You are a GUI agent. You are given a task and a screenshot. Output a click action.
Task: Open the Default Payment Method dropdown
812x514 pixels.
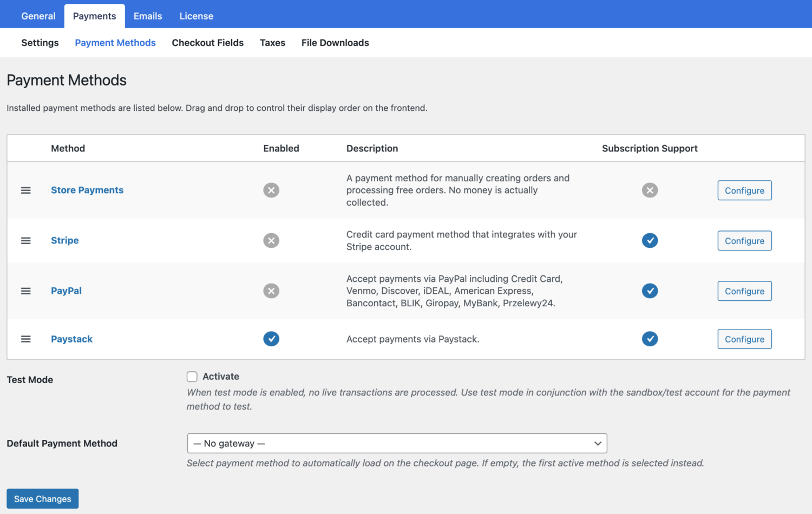397,444
